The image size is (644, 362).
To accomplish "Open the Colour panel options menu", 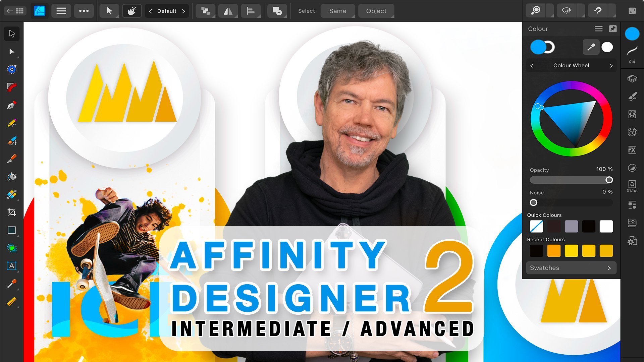I will [599, 29].
